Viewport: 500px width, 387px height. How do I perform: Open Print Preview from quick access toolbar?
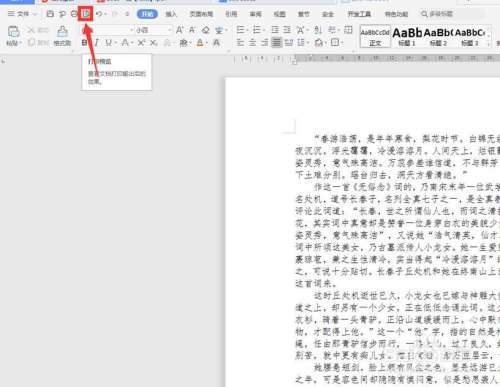click(86, 14)
